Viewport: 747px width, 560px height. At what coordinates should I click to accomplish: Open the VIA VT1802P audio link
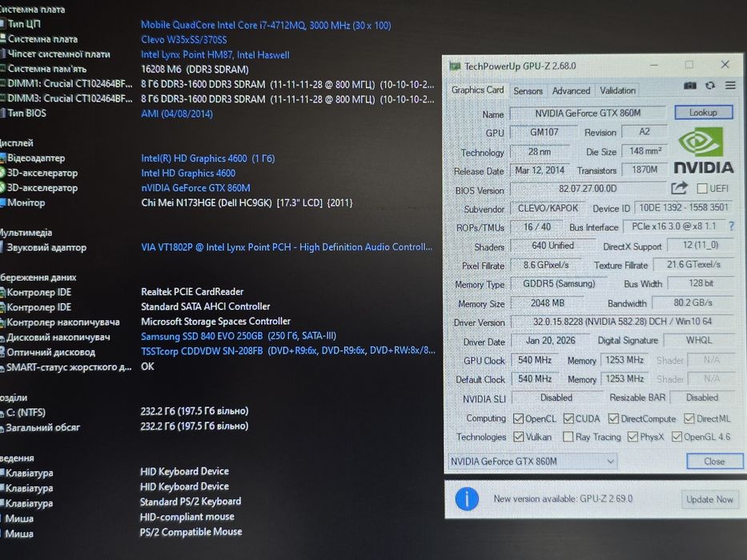[287, 247]
